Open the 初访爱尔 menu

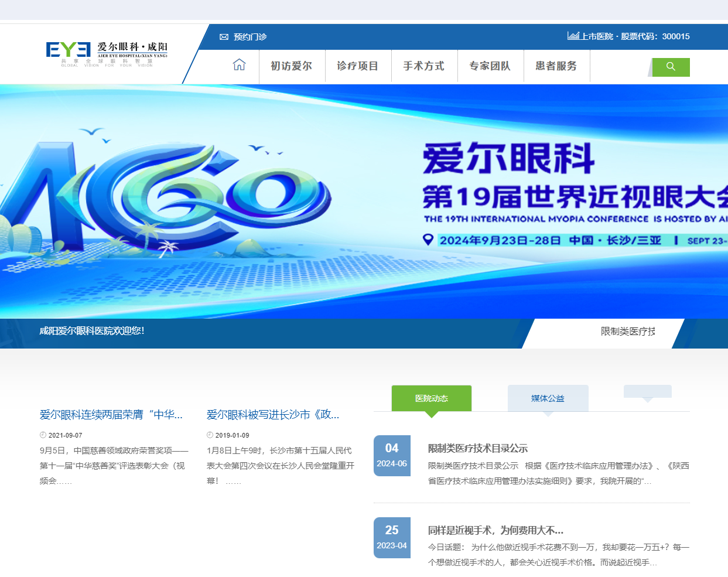pos(291,66)
